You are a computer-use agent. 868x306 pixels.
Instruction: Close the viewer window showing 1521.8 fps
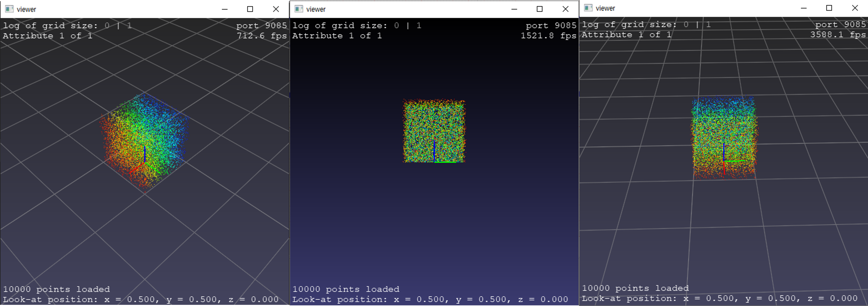point(565,9)
